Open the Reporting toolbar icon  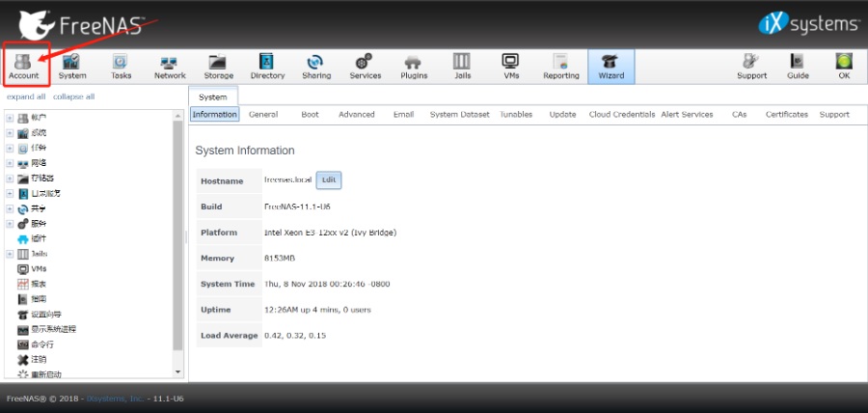pos(560,67)
